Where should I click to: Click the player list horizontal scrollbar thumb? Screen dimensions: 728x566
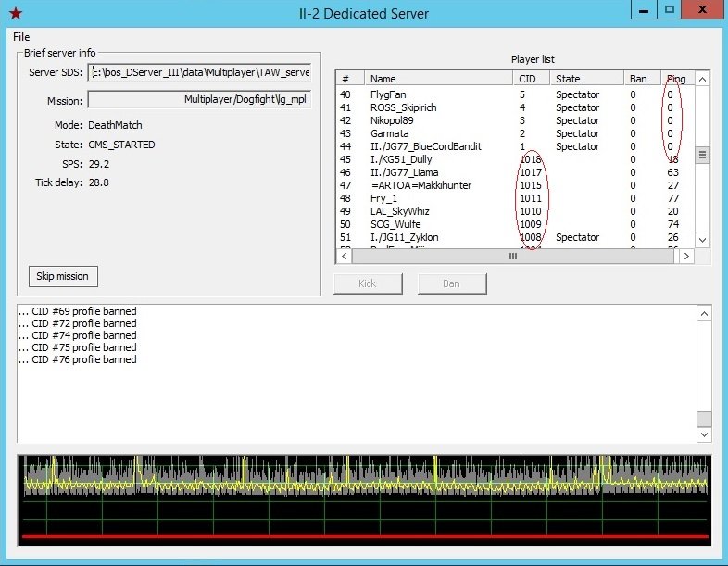pyautogui.click(x=512, y=256)
